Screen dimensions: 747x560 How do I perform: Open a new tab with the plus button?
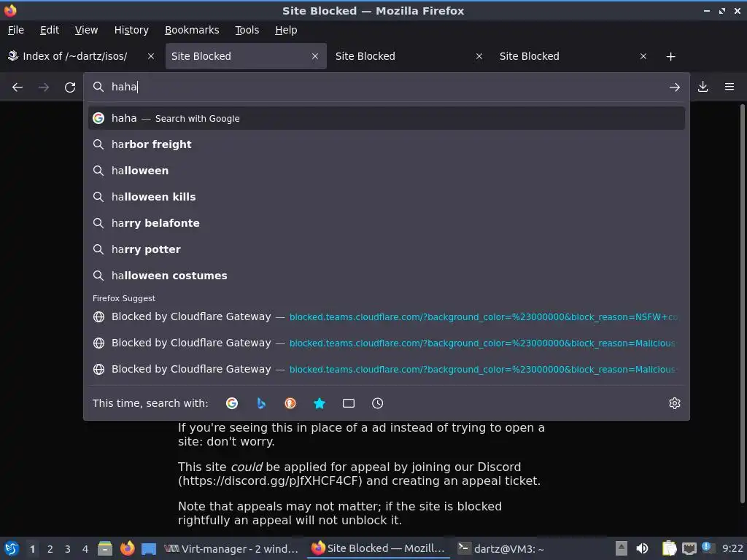670,57
